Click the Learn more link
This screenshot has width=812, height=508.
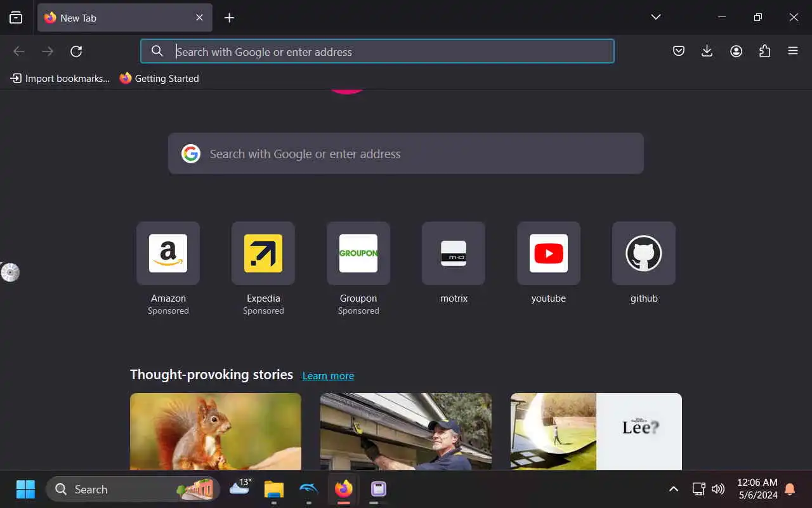pos(328,376)
